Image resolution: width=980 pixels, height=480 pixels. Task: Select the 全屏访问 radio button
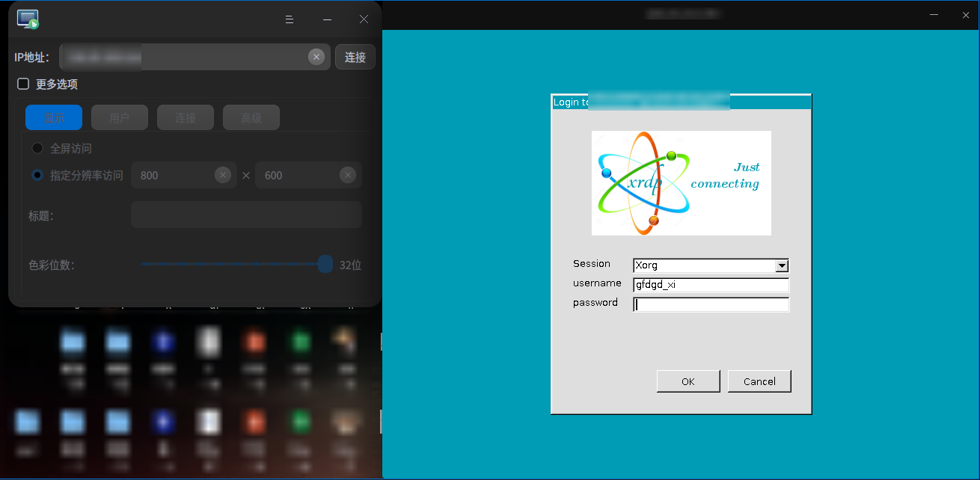[37, 149]
